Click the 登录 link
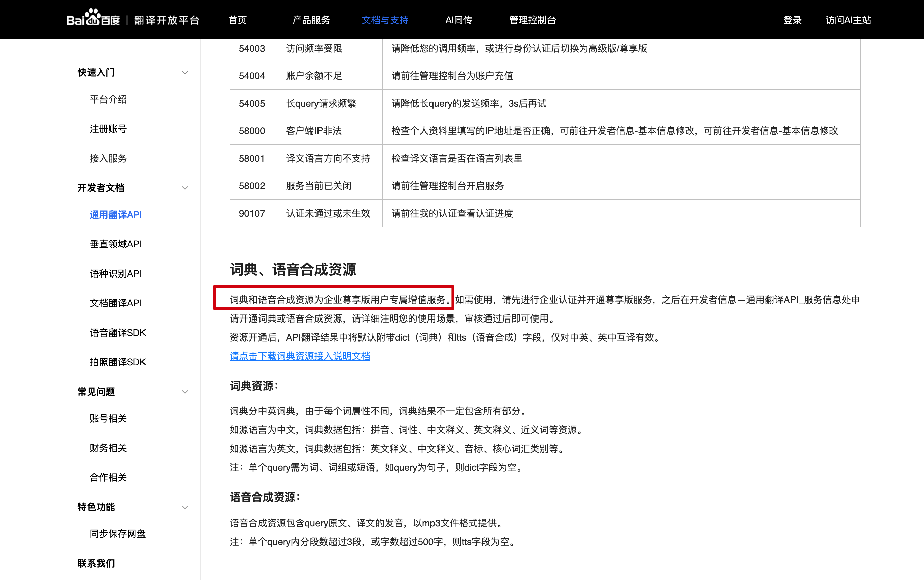Screen dimensions: 924x580 [792, 20]
